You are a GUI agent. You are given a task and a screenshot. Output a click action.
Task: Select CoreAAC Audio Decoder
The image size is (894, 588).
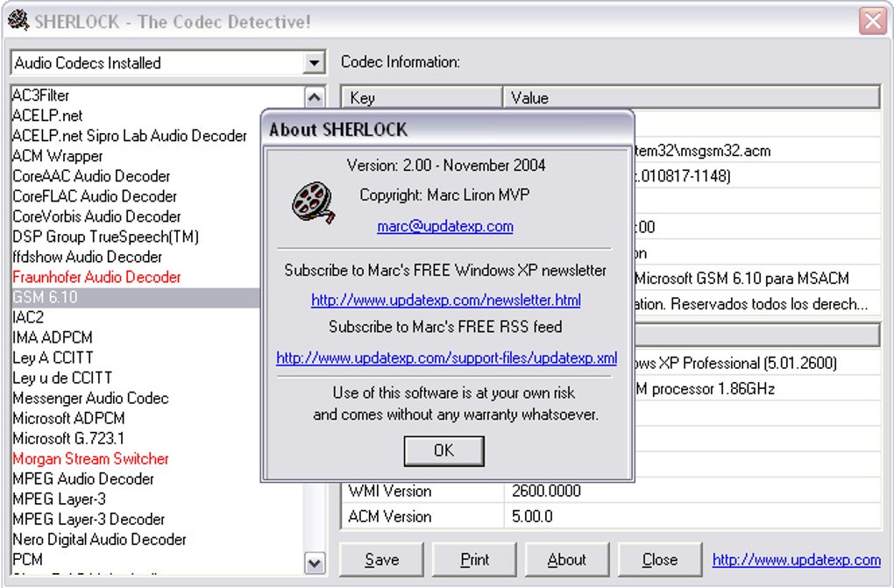coord(91,176)
